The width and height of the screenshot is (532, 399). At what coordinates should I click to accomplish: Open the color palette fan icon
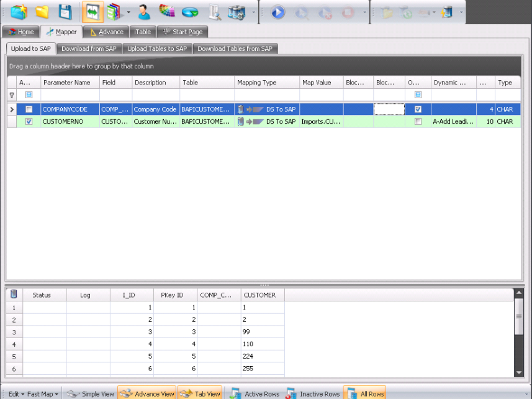(x=167, y=11)
